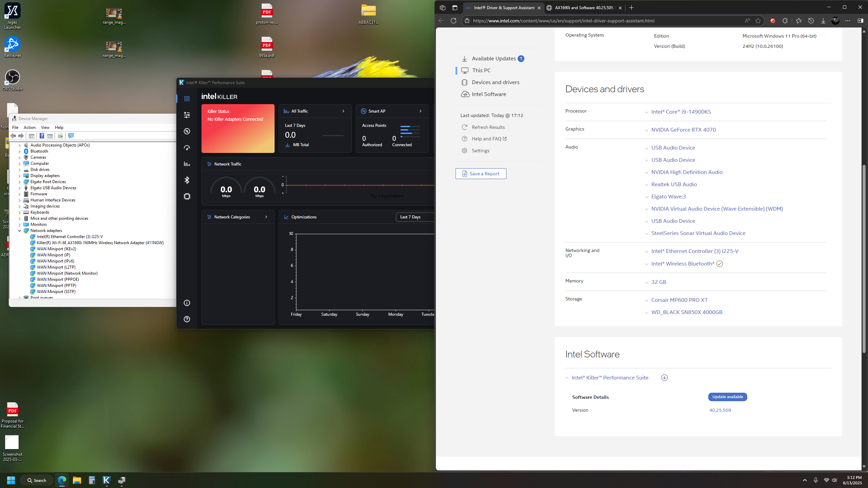Click the Killer sidebar help question icon
This screenshot has width=868, height=488.
click(187, 319)
